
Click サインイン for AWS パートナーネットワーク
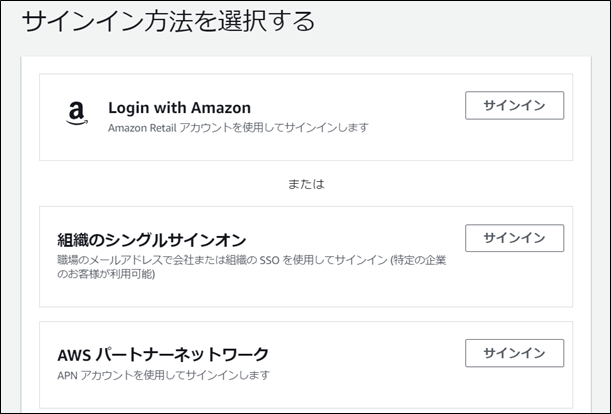click(514, 353)
